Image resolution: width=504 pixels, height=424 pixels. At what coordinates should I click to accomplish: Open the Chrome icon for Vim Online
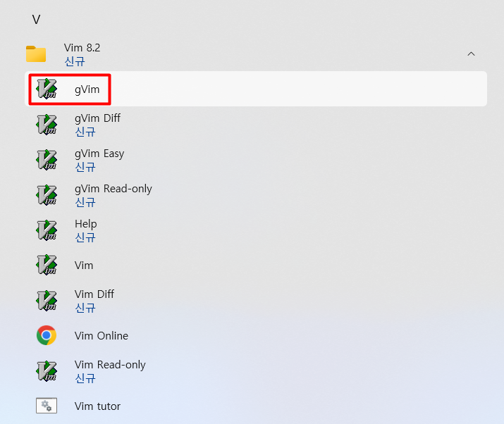pyautogui.click(x=47, y=335)
